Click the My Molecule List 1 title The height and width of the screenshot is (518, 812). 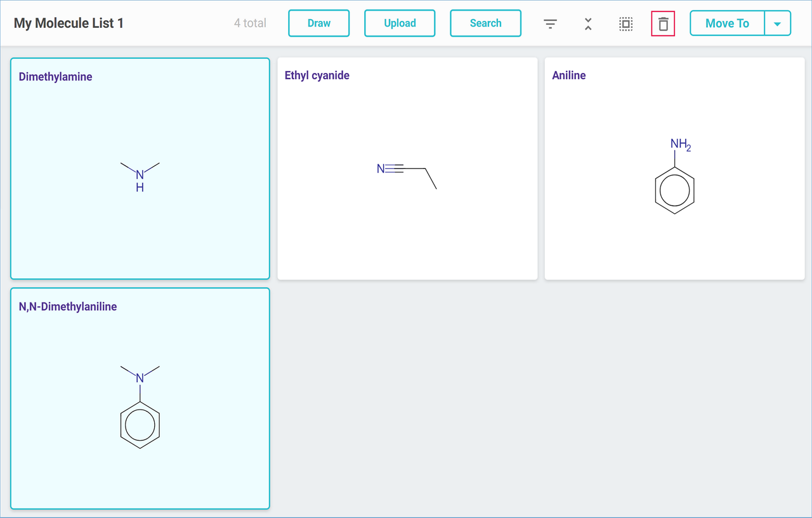(x=69, y=23)
